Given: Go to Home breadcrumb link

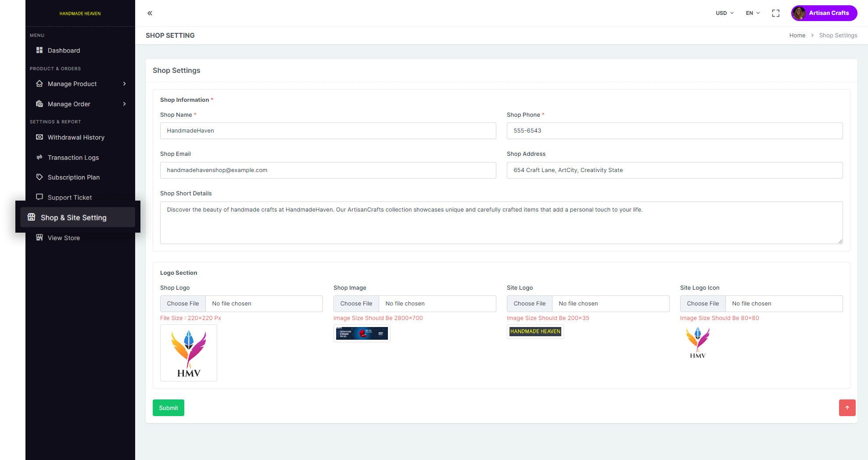Looking at the screenshot, I should [797, 36].
